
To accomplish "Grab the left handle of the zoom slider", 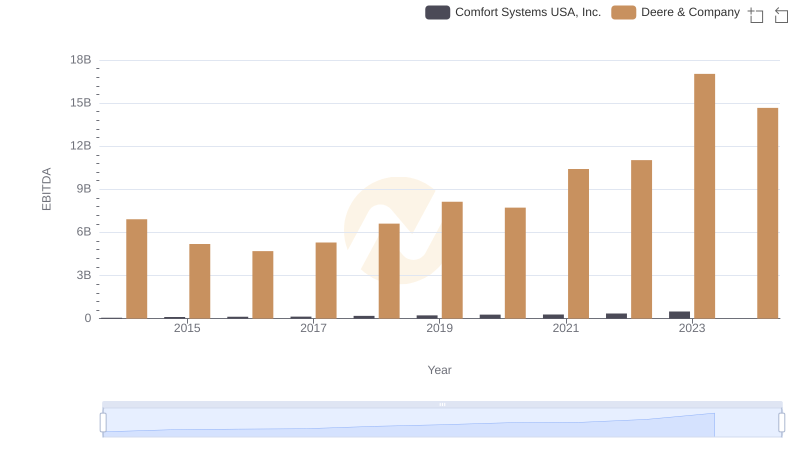I will 103,423.
